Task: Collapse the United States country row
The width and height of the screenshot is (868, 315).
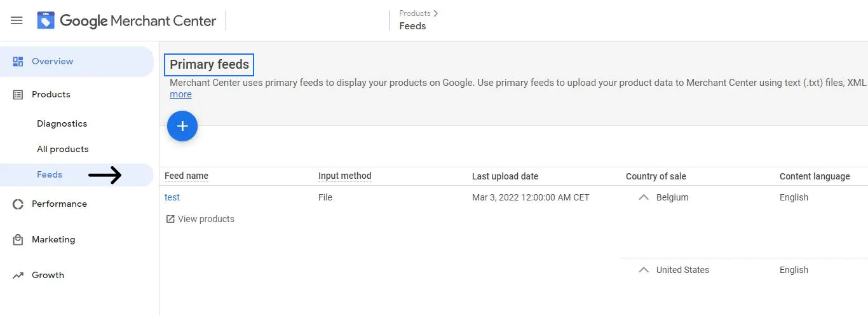Action: coord(644,270)
